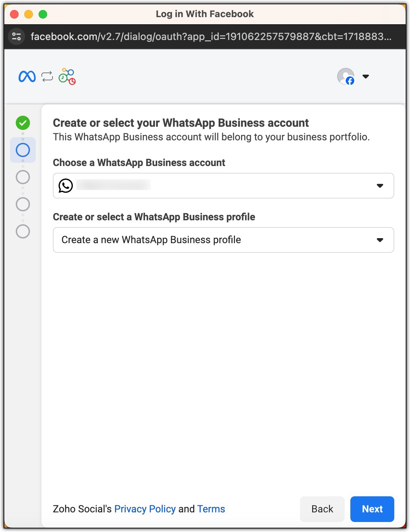The height and width of the screenshot is (532, 410).
Task: Select the current highlighted step circle
Action: point(23,150)
